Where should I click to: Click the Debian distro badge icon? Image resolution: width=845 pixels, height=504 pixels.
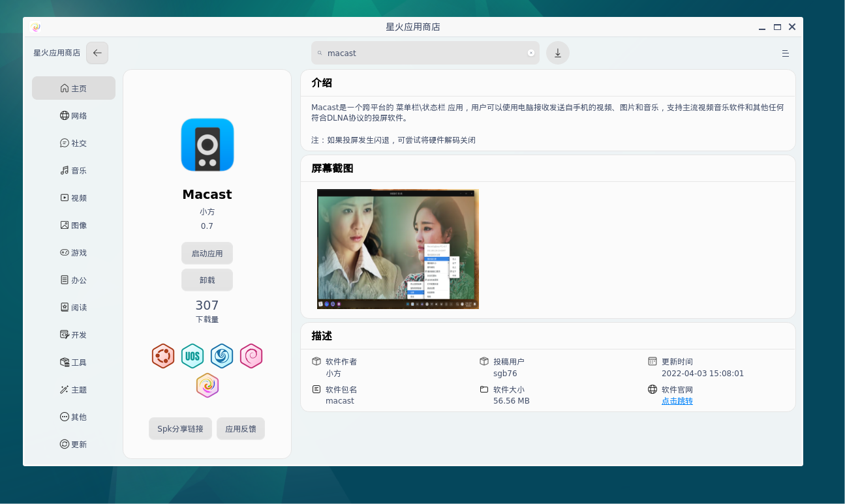click(x=251, y=356)
